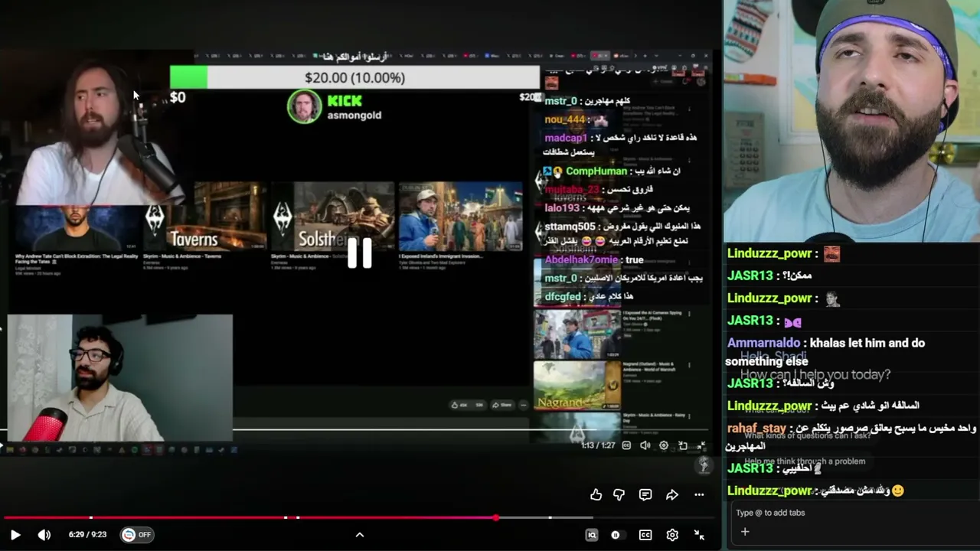Click the madcap1 username in chat
This screenshot has height=551, width=980.
coord(566,138)
